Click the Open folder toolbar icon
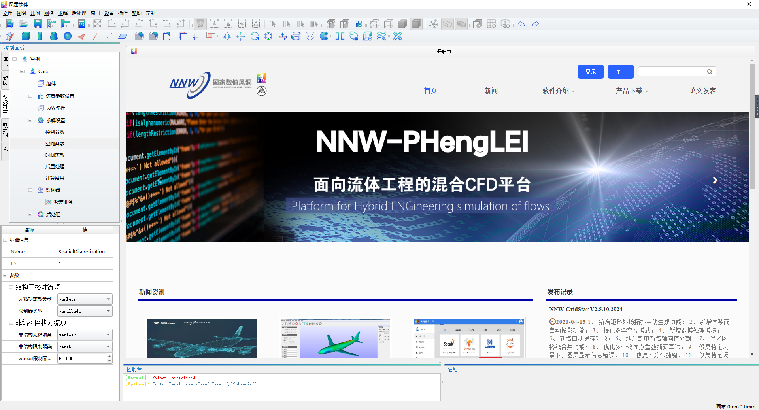The image size is (759, 410). click(x=23, y=23)
